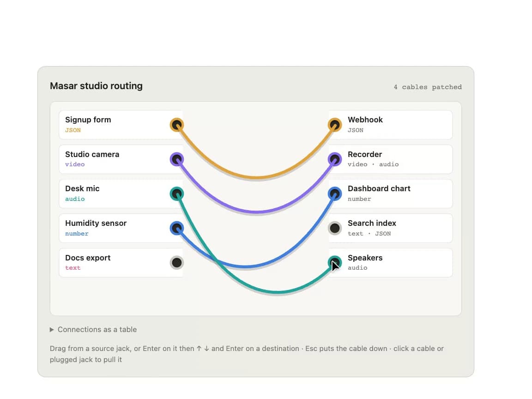Click the Recorder destination jack
The height and width of the screenshot is (399, 532).
[335, 159]
